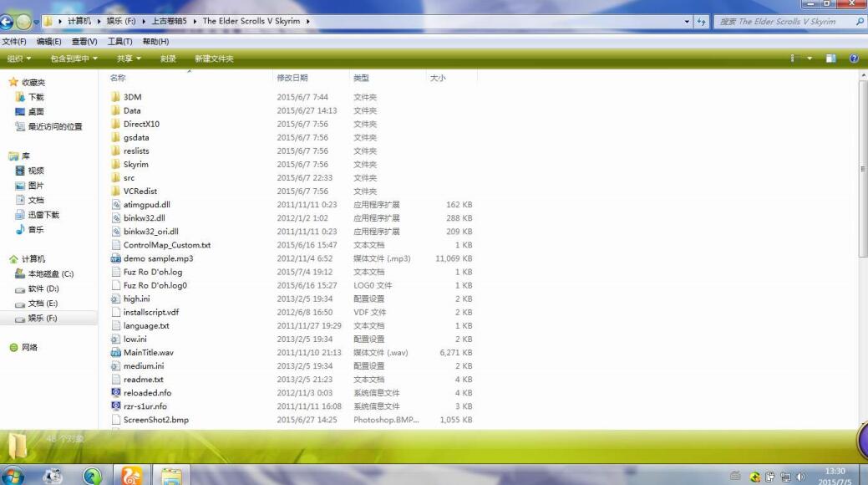Open the green-blue browser taskbar icon

(x=93, y=476)
